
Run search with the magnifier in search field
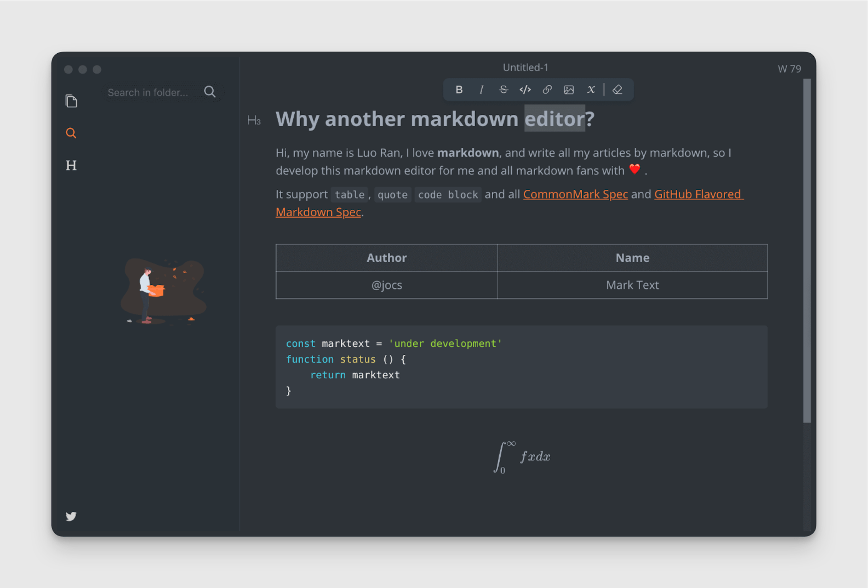[x=209, y=92]
